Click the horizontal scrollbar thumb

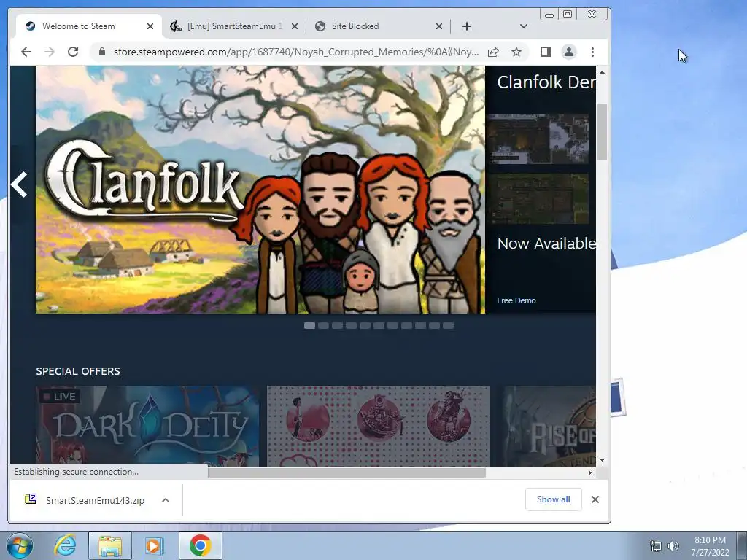pyautogui.click(x=347, y=472)
